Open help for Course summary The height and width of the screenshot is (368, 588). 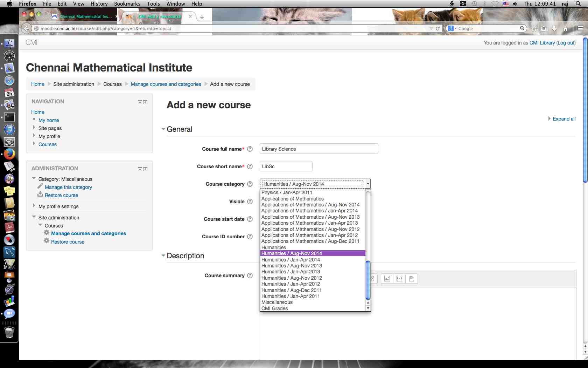[x=250, y=275]
